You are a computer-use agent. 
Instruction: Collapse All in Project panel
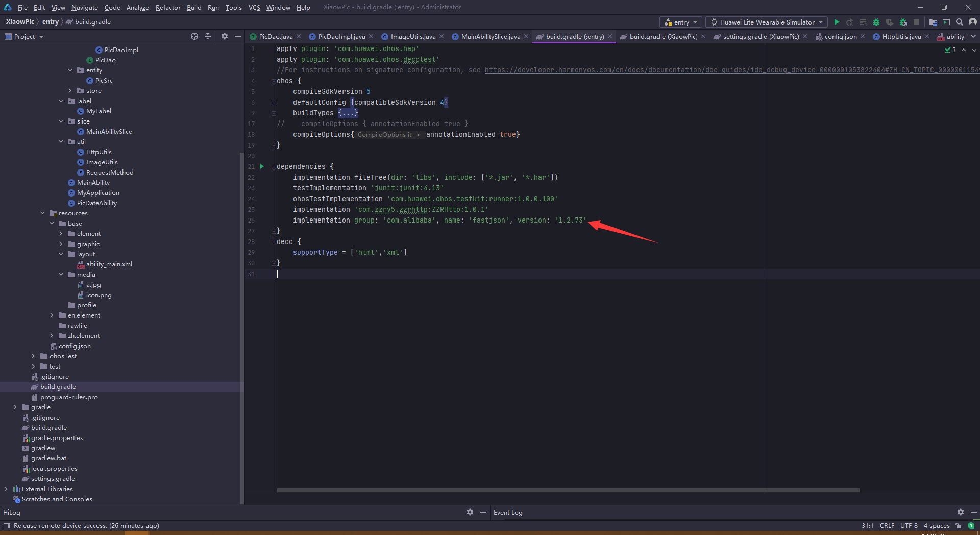(x=208, y=36)
